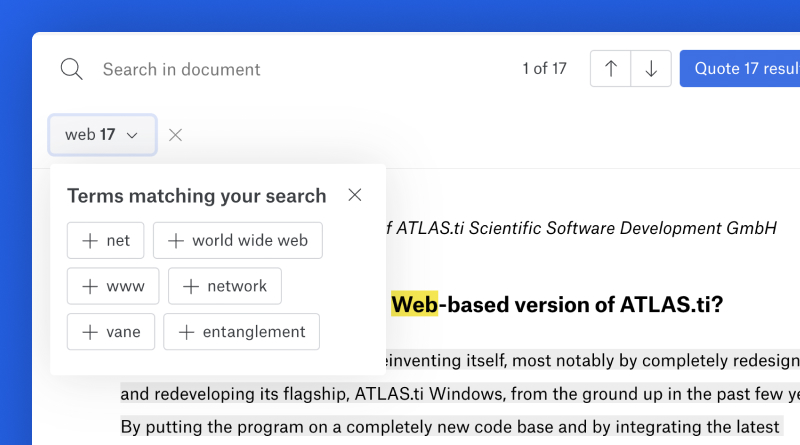800x445 pixels.
Task: Add the entanglement term to search
Action: pyautogui.click(x=242, y=332)
